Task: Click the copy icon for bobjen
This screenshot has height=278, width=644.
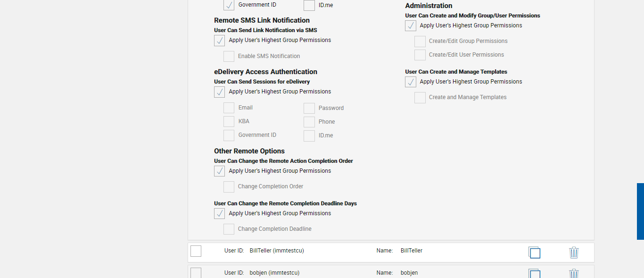Action: [534, 274]
